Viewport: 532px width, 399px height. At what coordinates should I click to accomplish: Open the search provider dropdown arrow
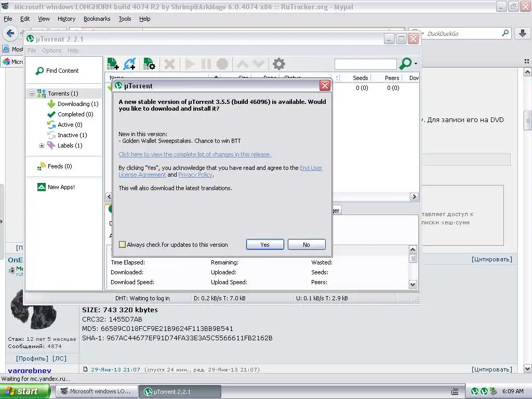coord(416,64)
